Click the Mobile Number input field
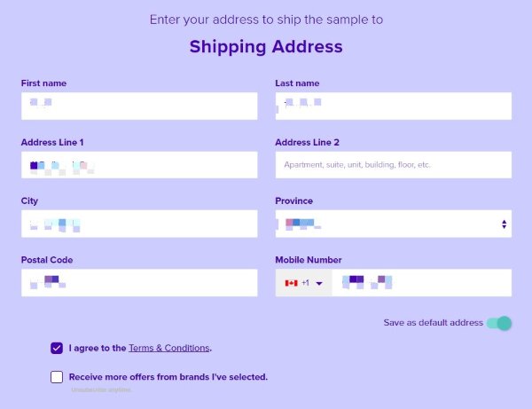The width and height of the screenshot is (532, 409). click(x=422, y=283)
